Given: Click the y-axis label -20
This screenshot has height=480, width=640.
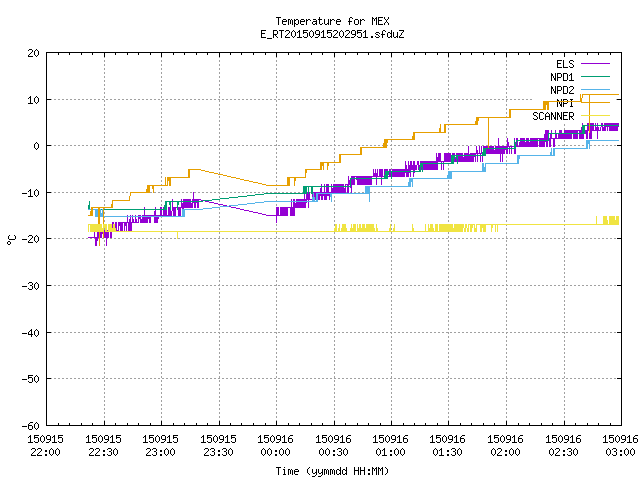Looking at the screenshot, I should [31, 239].
